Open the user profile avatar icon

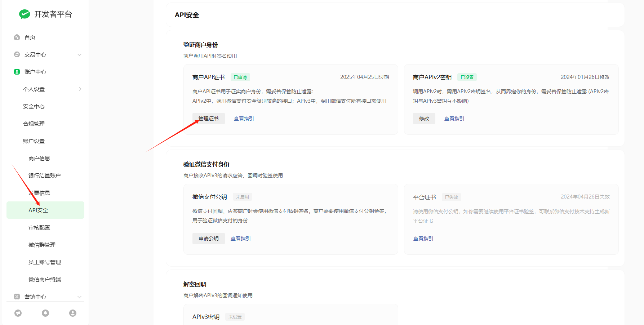coord(73,313)
